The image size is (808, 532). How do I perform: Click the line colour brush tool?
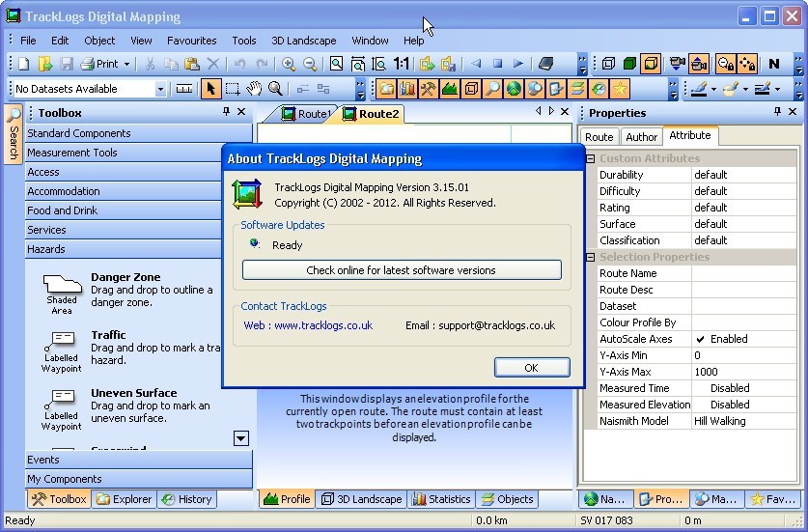[699, 89]
